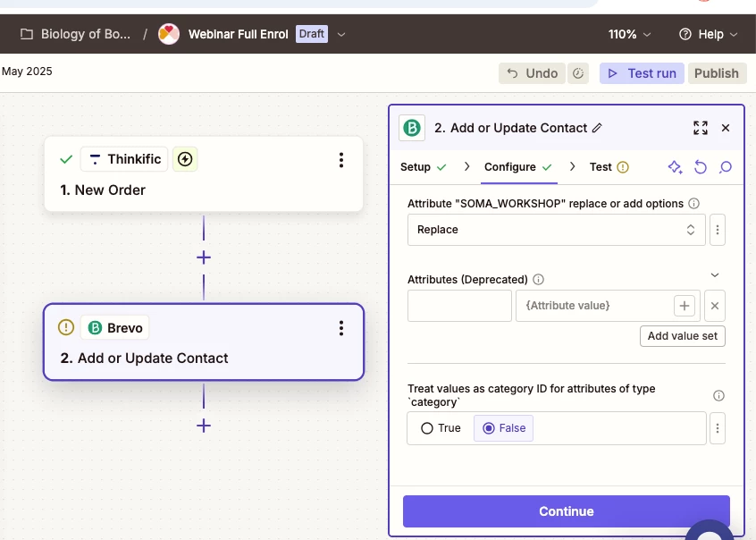This screenshot has height=540, width=756.
Task: Click the Undo button
Action: pos(532,73)
